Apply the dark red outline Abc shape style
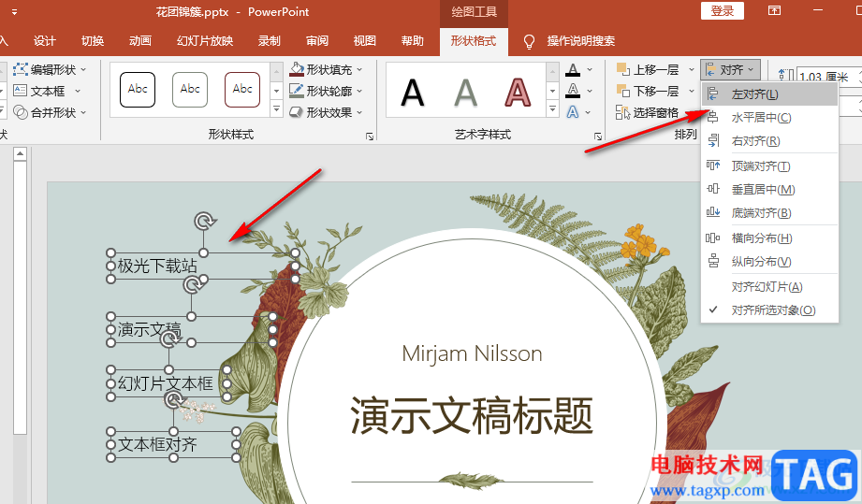Image resolution: width=862 pixels, height=504 pixels. (x=242, y=90)
